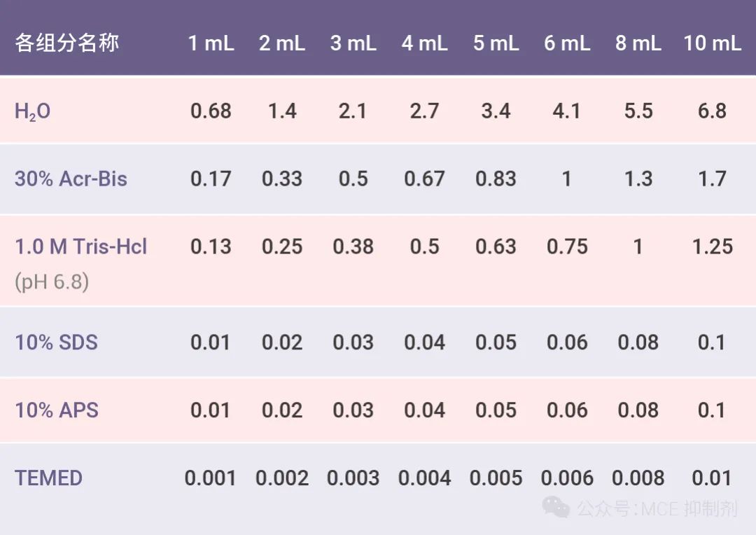Select the 5 mL column header
The width and height of the screenshot is (756, 535).
[496, 43]
